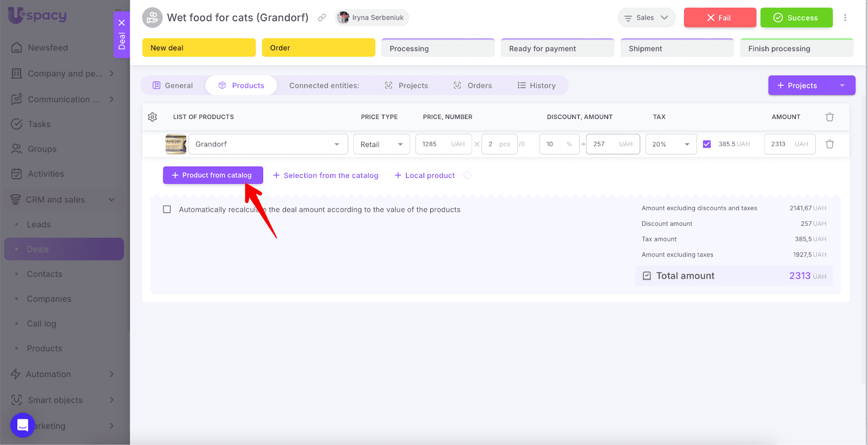
Task: Uncheck the tax included checkbox
Action: 706,144
